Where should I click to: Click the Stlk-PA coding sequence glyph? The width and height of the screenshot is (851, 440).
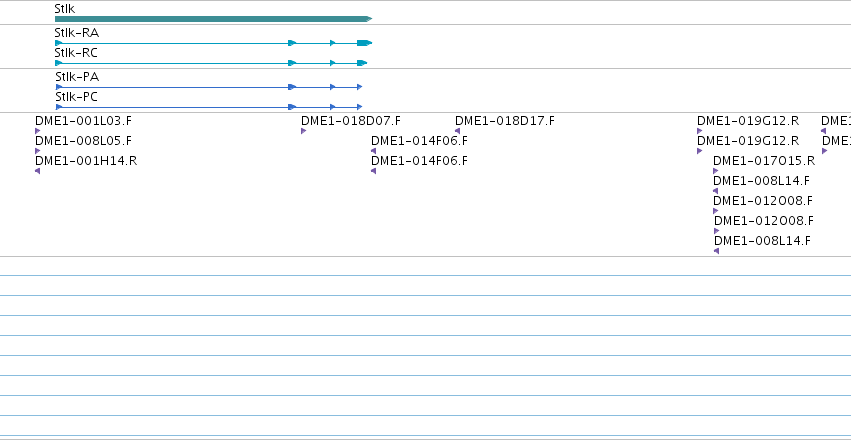(x=208, y=87)
